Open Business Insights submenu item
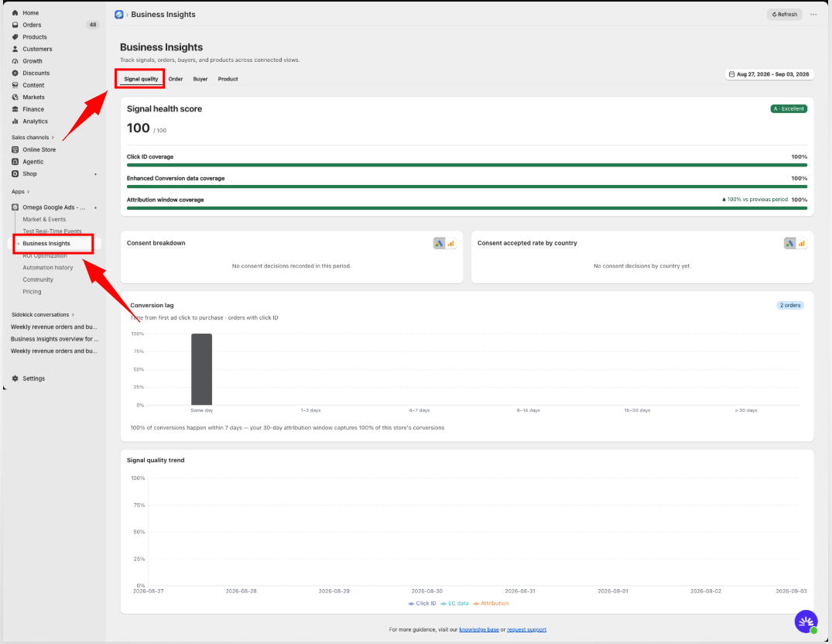Screen dimensions: 832x644 tap(46, 244)
